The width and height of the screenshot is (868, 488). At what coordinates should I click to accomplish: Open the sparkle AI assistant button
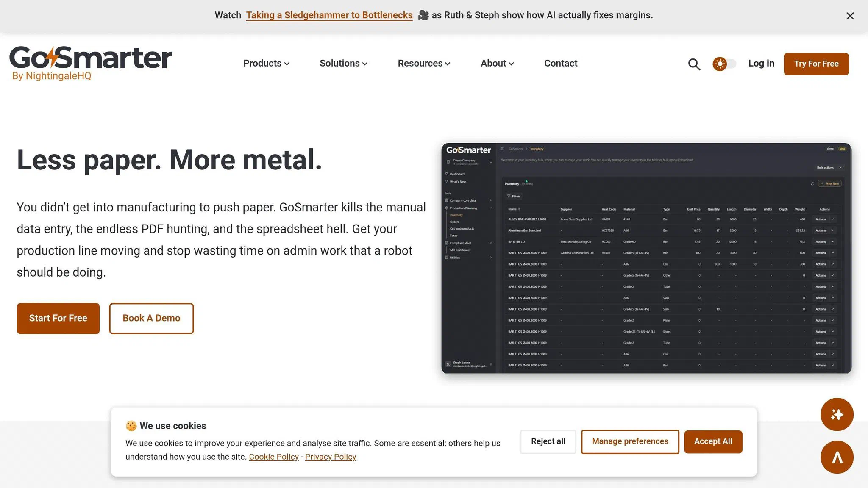click(837, 414)
